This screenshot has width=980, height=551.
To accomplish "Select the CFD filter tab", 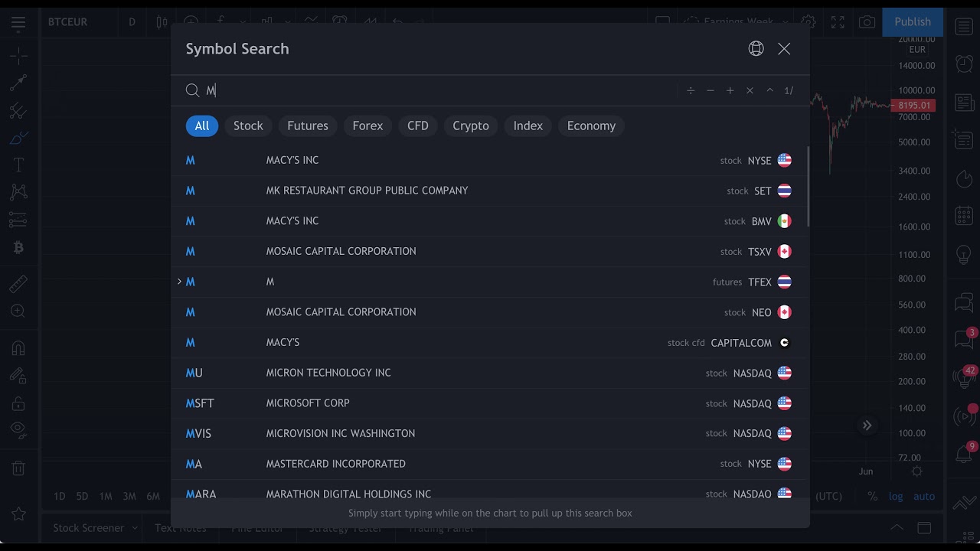I will click(418, 126).
